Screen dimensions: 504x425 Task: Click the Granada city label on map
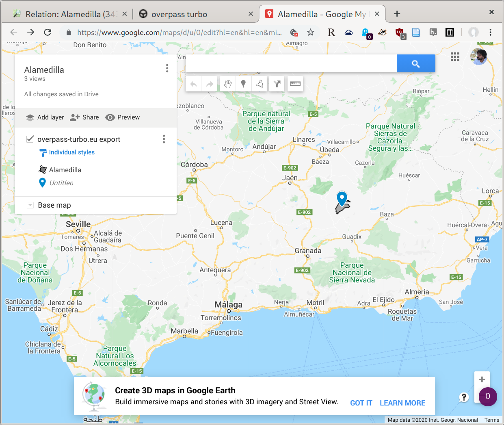[x=308, y=251]
